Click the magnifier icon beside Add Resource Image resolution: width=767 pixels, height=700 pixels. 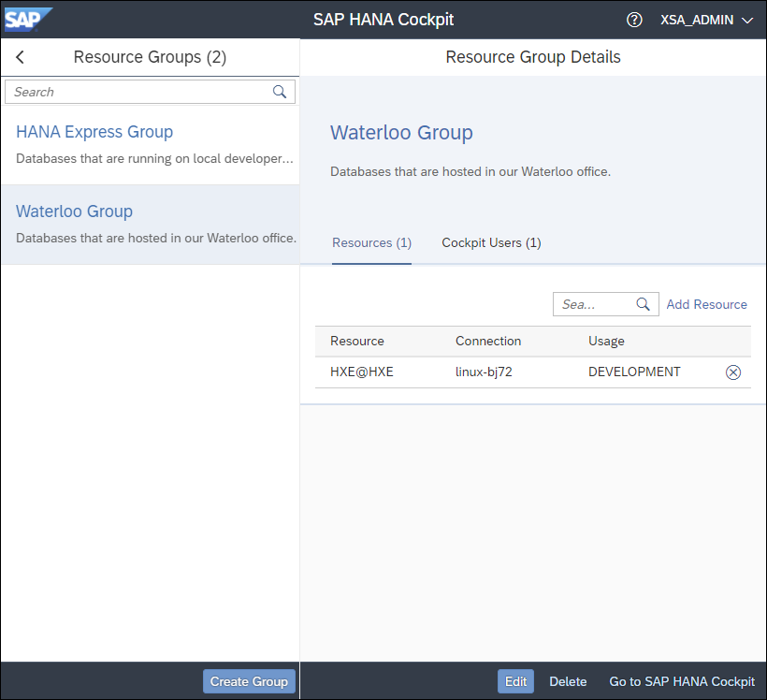(643, 304)
